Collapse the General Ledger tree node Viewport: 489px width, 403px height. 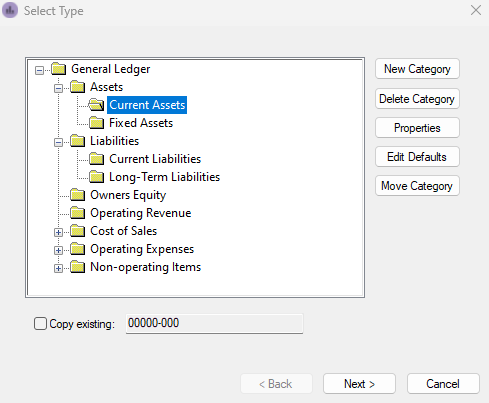click(x=39, y=70)
